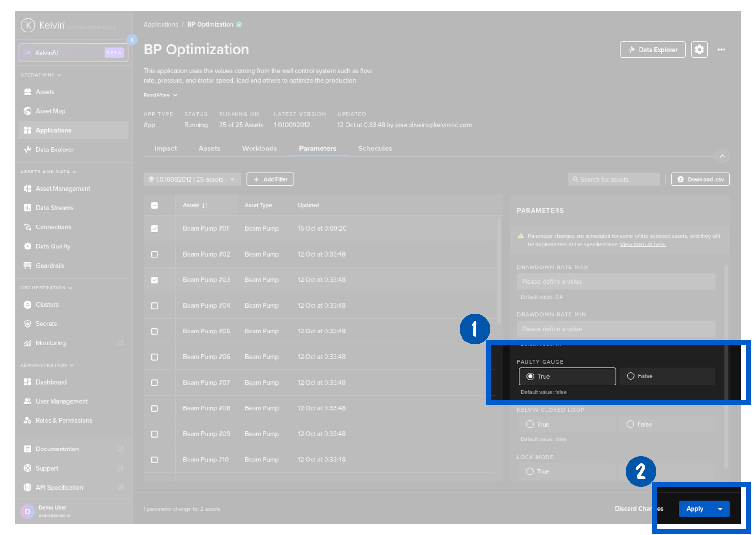Switch to the Workloads tab
The width and height of the screenshot is (756, 535).
[259, 149]
